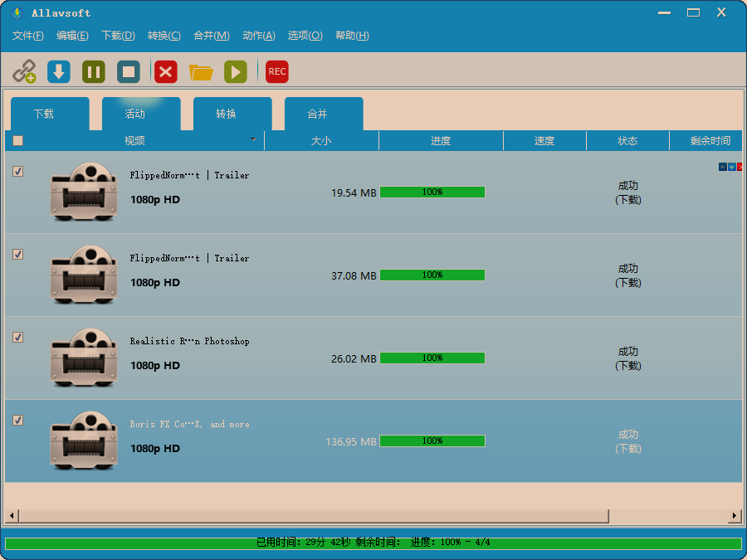The height and width of the screenshot is (560, 747).
Task: Click the Trailer title in the 37.08 MB row
Action: click(189, 258)
